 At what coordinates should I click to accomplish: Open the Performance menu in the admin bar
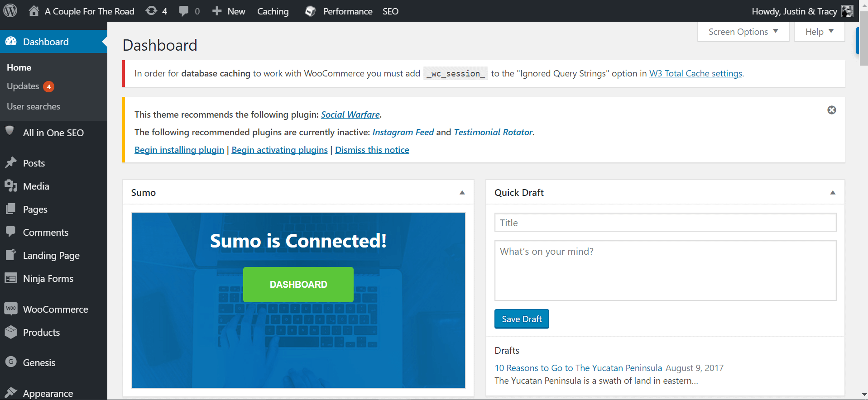pos(348,11)
